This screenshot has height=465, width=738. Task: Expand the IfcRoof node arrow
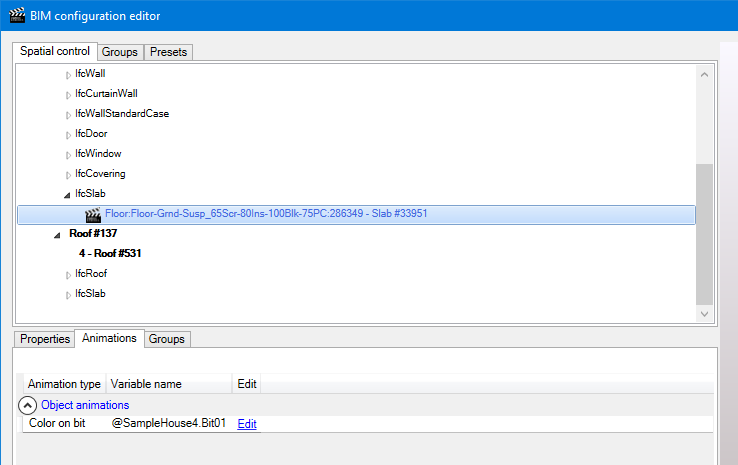[68, 274]
